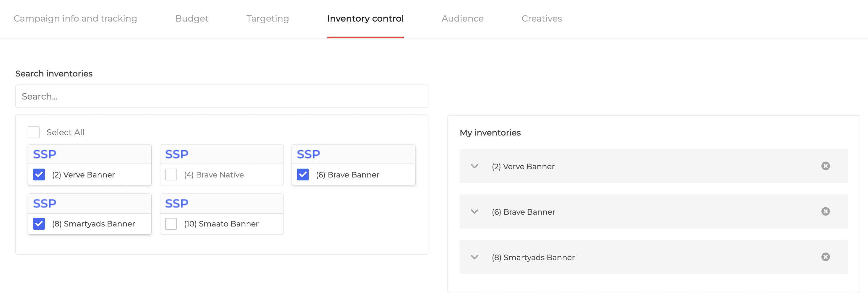Check the (4) Brave Native checkbox
The image size is (868, 300).
tap(171, 175)
